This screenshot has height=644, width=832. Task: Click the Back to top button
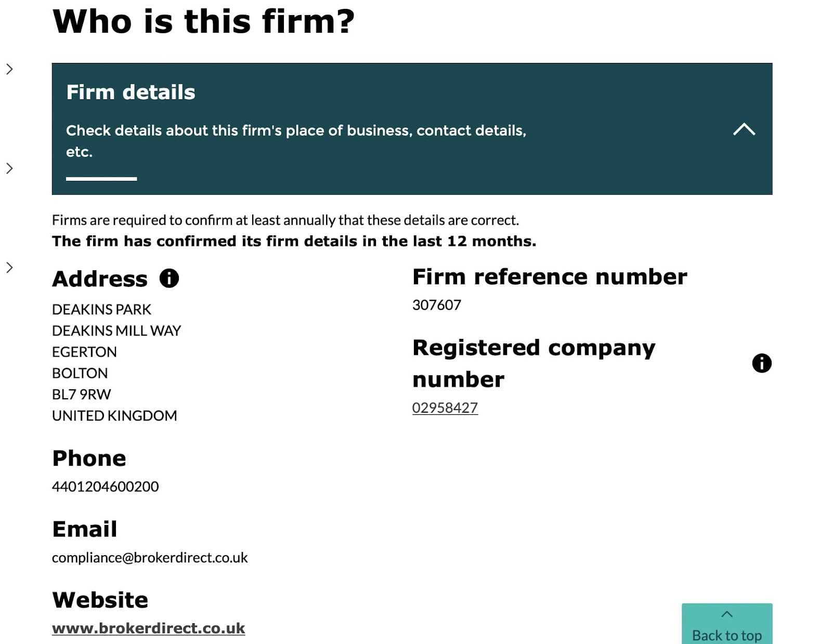[x=727, y=624]
